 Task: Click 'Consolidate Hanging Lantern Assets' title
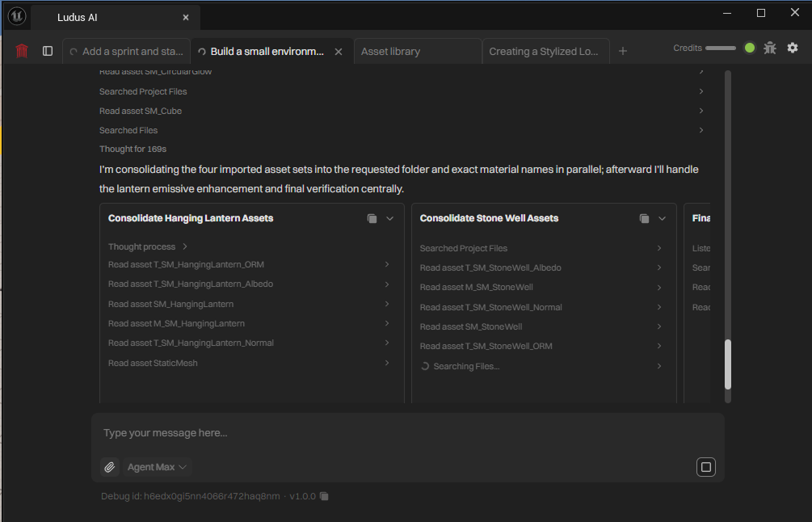191,218
